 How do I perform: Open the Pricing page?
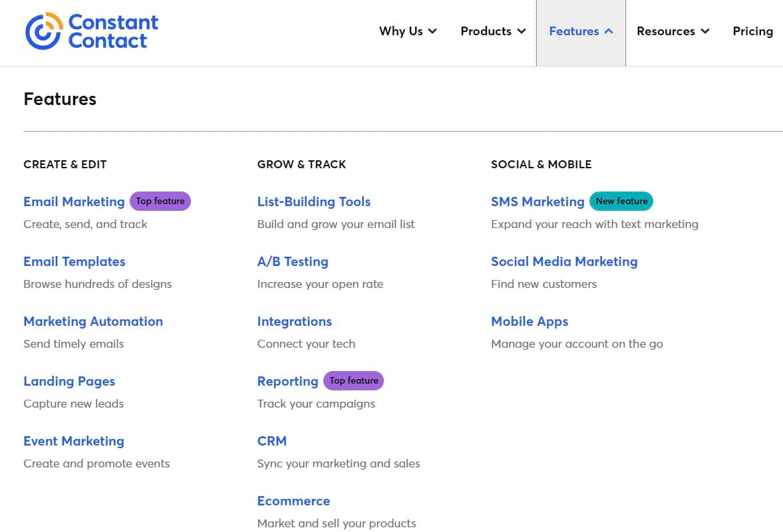point(752,31)
